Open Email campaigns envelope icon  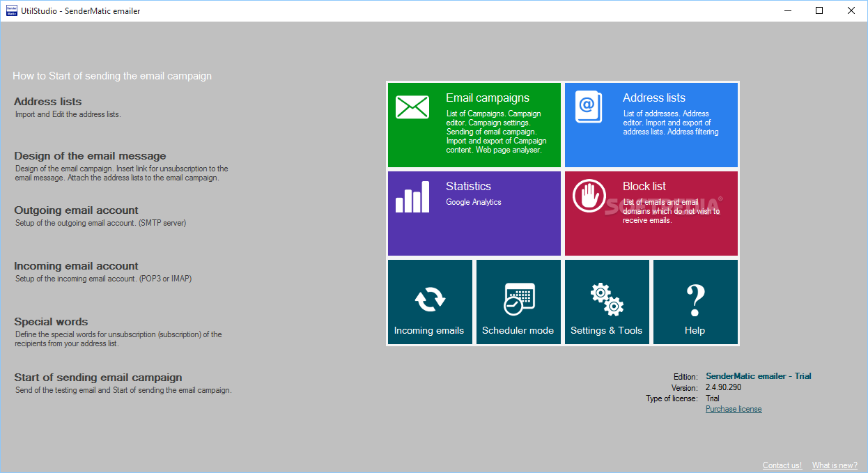[x=412, y=107]
